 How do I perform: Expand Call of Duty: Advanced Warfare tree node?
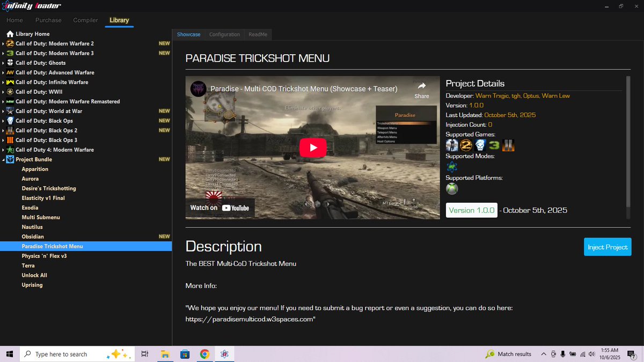pyautogui.click(x=3, y=72)
